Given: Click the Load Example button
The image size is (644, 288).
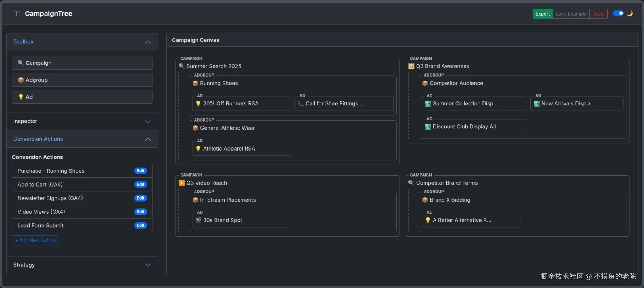Looking at the screenshot, I should click(x=571, y=14).
